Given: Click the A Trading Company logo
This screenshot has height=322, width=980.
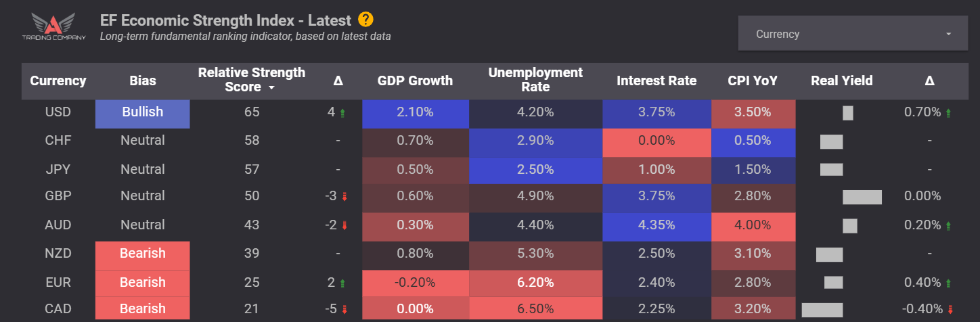Looking at the screenshot, I should click(x=53, y=26).
